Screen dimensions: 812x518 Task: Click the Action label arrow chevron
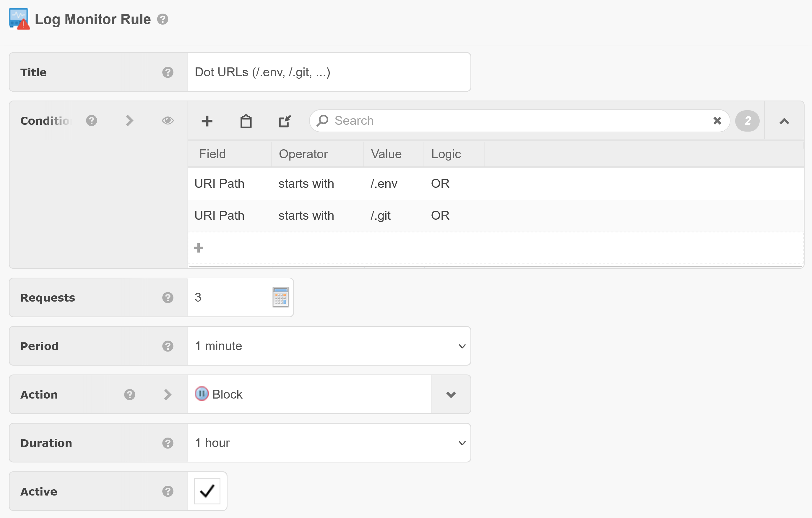[x=168, y=394]
